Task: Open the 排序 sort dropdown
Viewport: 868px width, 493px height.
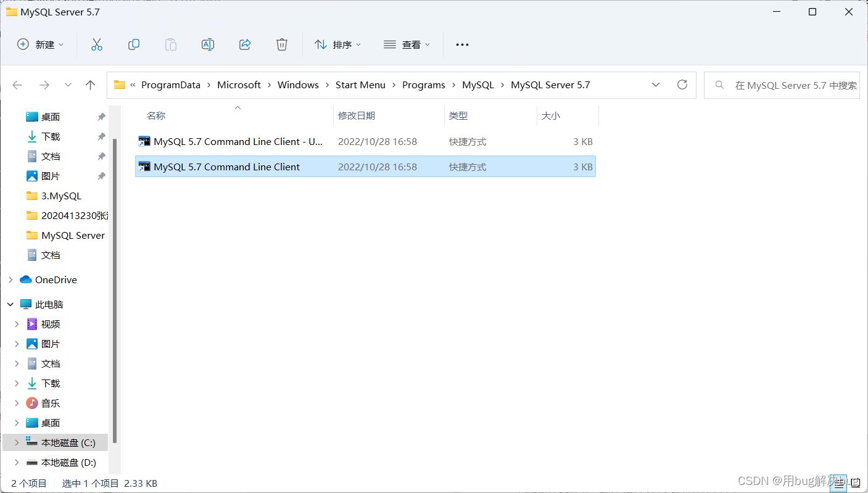Action: pyautogui.click(x=338, y=44)
